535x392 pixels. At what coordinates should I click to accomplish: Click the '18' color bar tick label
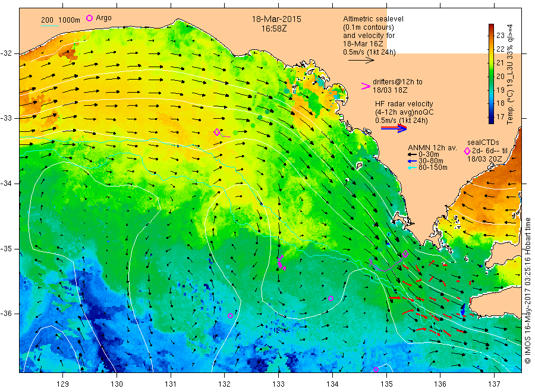click(x=500, y=103)
